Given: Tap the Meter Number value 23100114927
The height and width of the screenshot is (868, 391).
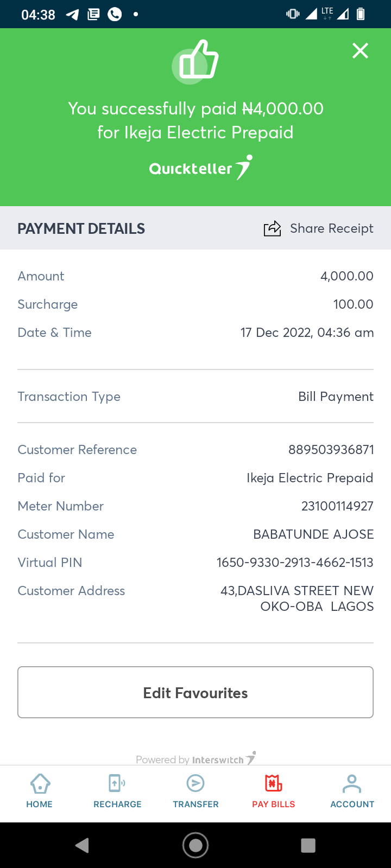Looking at the screenshot, I should coord(337,506).
